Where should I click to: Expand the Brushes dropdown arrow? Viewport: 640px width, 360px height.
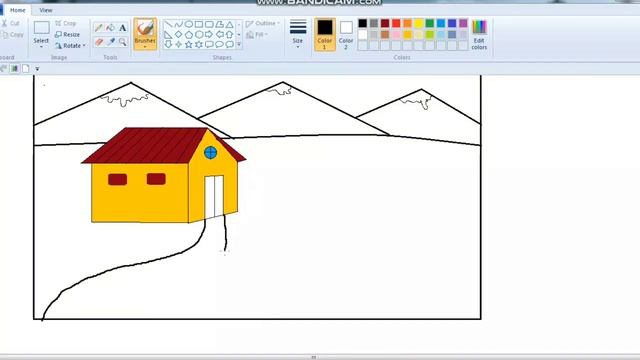[x=145, y=47]
